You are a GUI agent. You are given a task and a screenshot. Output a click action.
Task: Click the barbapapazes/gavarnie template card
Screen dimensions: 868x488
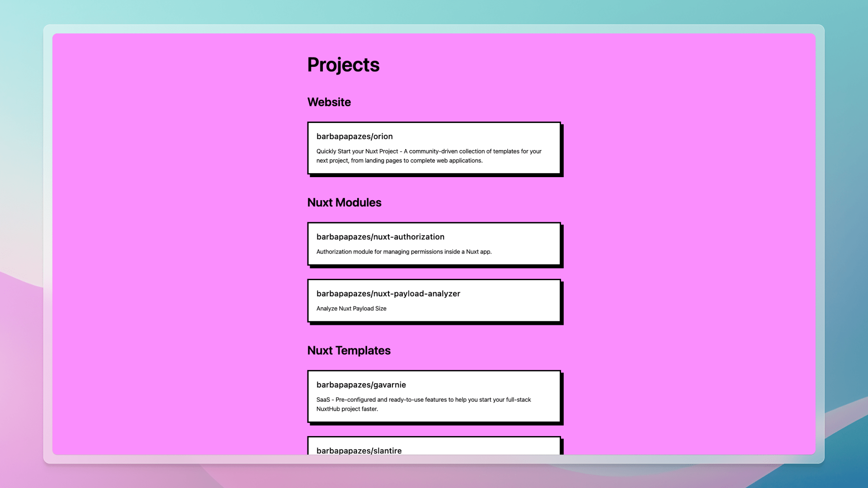click(x=434, y=397)
